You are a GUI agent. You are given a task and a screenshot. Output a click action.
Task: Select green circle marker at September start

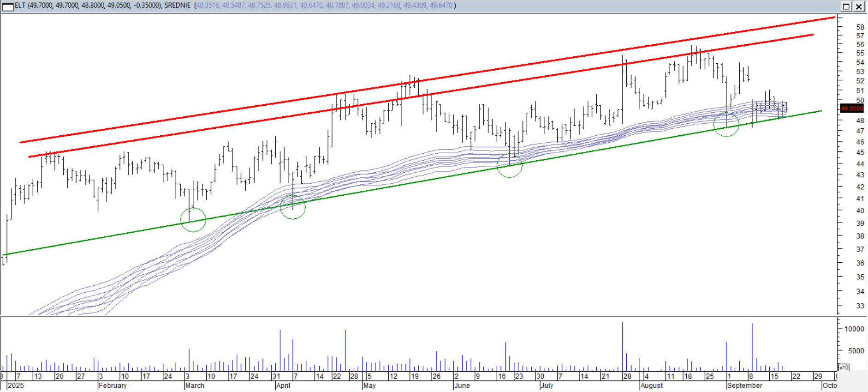(x=726, y=124)
